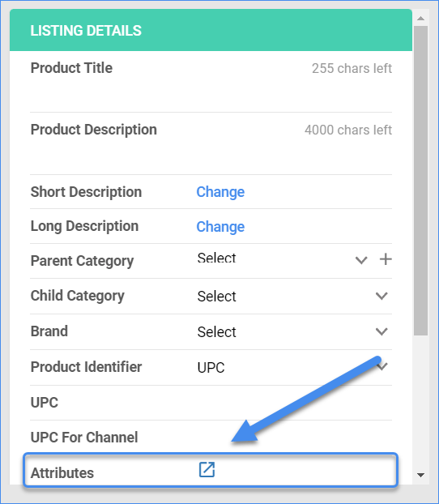Click Change link for Long Description
This screenshot has width=439, height=504.
tap(220, 227)
